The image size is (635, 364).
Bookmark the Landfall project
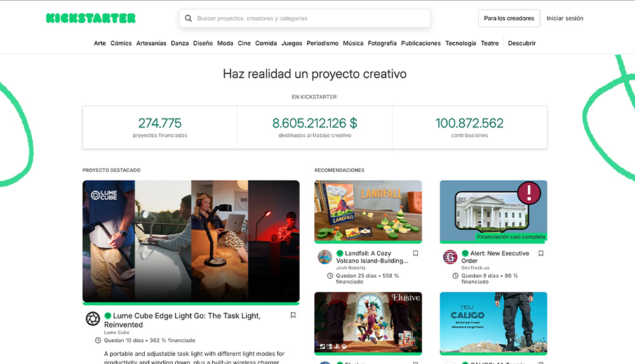pos(415,253)
